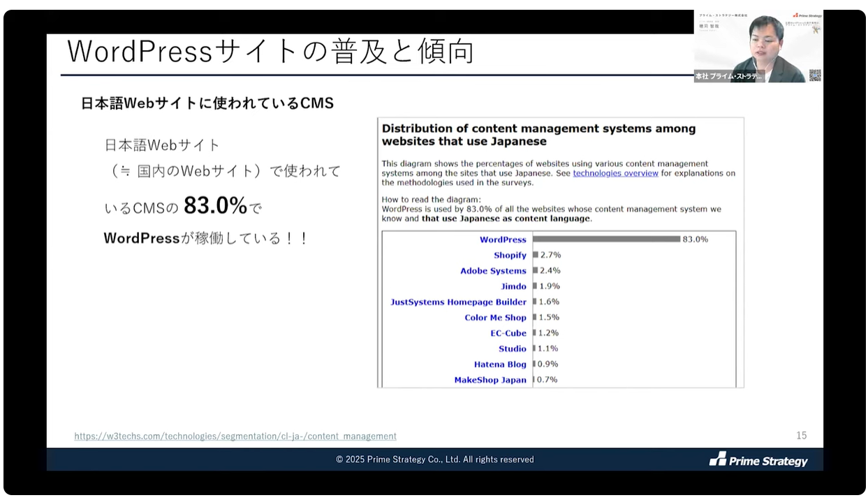Select the Jimdo entry in the chart
This screenshot has height=500, width=868.
(x=513, y=286)
